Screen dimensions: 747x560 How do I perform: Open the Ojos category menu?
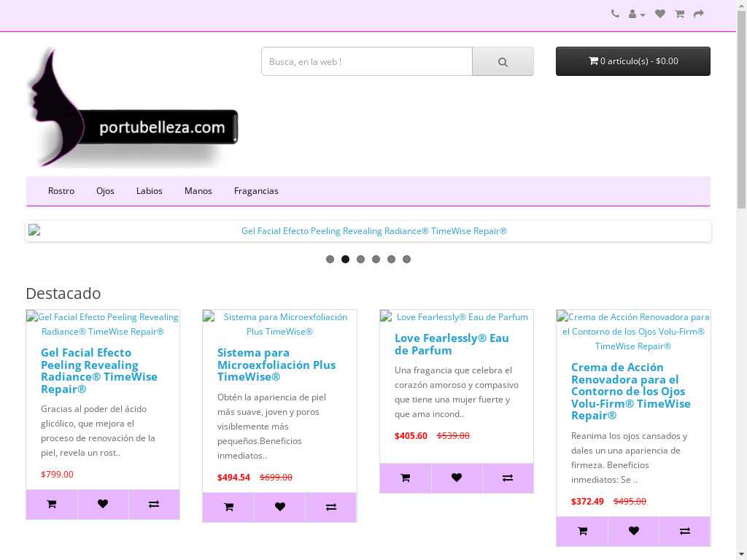(105, 191)
